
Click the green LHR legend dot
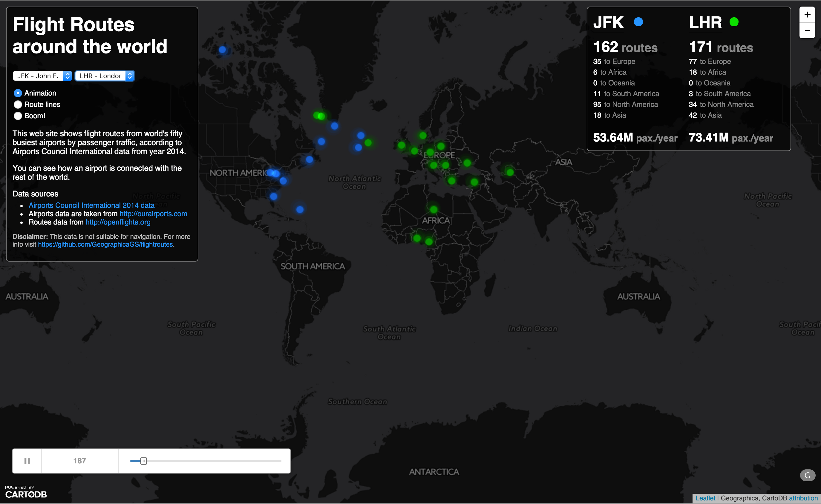[734, 22]
